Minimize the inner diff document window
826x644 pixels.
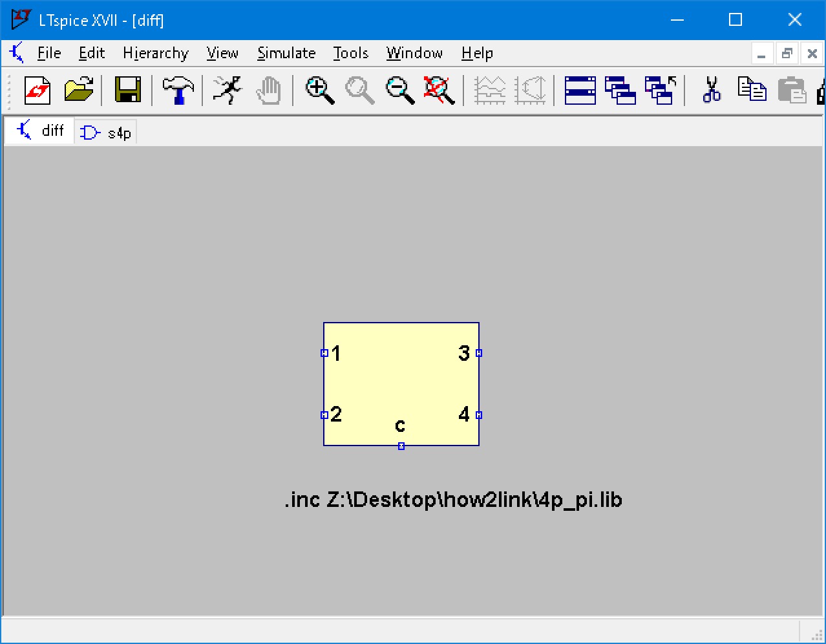(x=762, y=54)
